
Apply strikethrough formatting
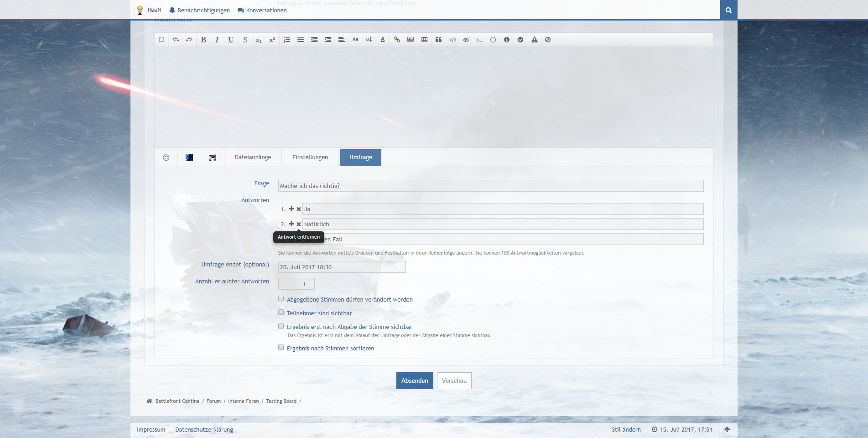coord(245,40)
